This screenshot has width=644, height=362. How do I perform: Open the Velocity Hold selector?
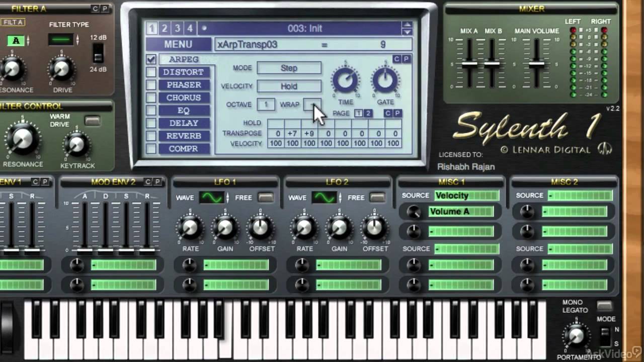289,86
